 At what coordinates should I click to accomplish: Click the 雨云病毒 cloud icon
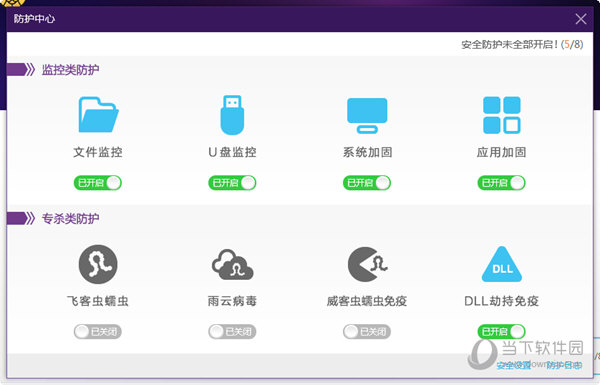(x=233, y=264)
